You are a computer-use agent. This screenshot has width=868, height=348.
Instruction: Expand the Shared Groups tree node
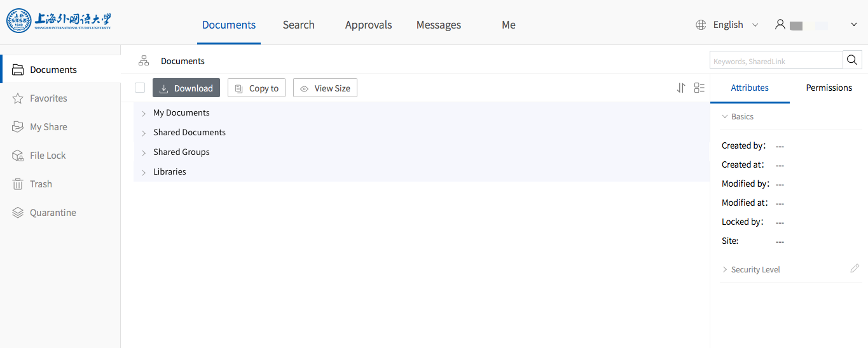144,152
